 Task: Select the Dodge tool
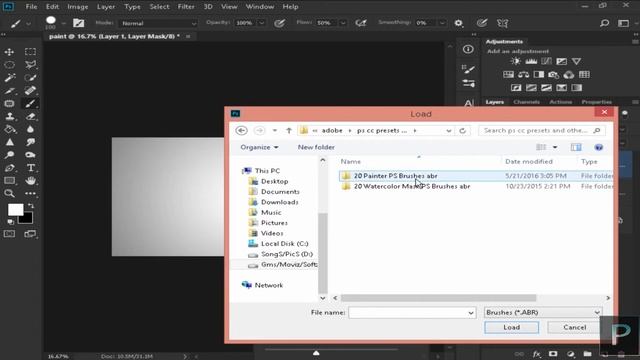9,155
